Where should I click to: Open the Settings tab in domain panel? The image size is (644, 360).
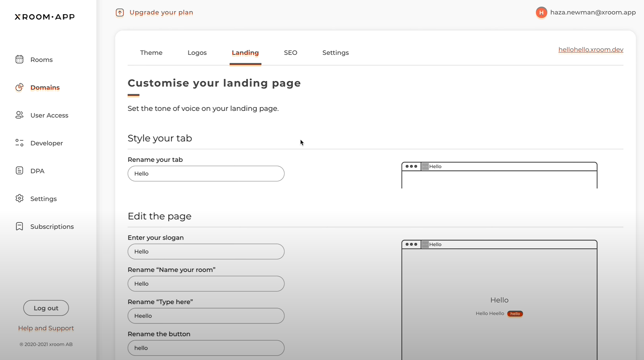tap(336, 53)
